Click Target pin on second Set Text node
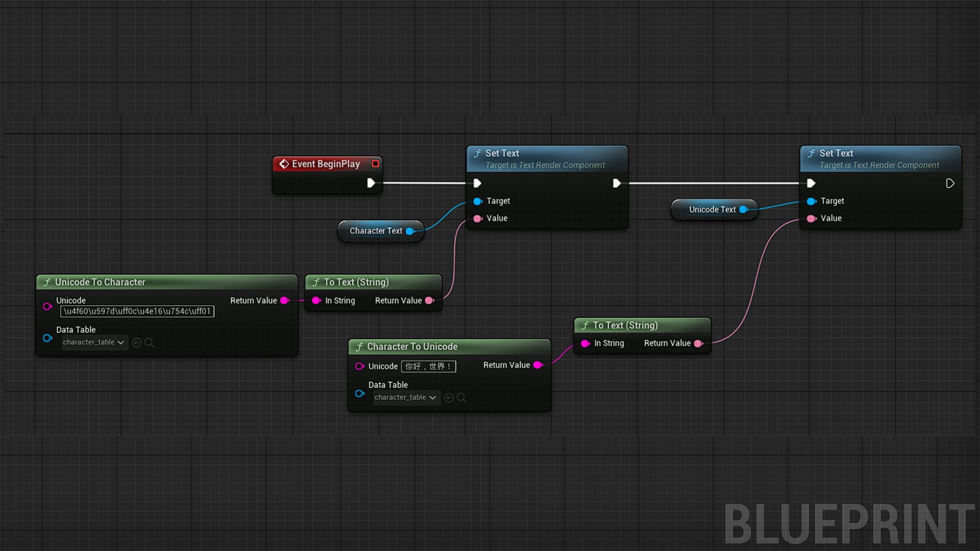Image resolution: width=980 pixels, height=551 pixels. point(812,201)
